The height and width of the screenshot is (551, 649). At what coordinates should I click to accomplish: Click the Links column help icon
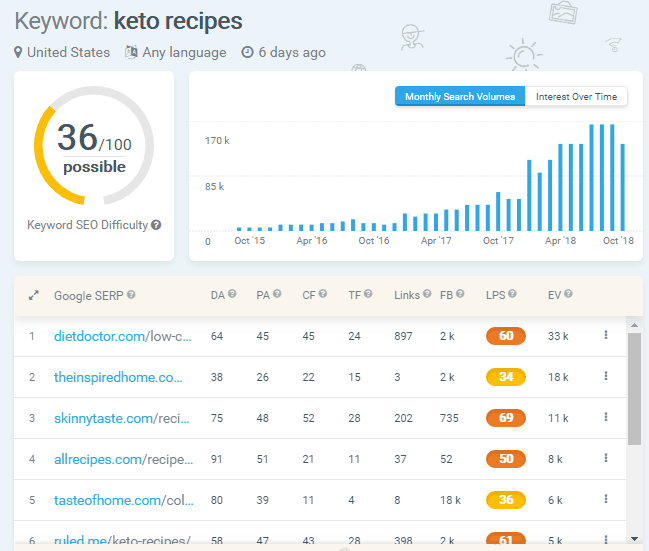tap(428, 295)
